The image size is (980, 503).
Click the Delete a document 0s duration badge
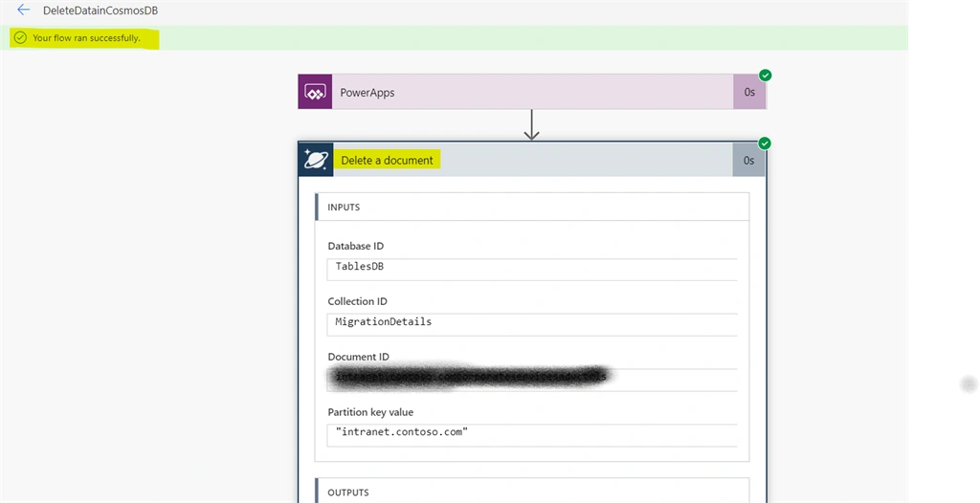(748, 160)
